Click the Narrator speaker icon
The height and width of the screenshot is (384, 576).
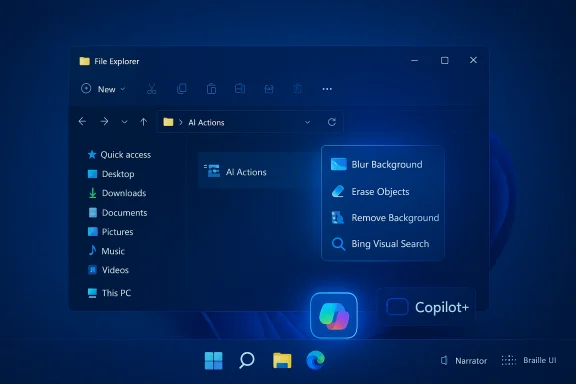444,360
